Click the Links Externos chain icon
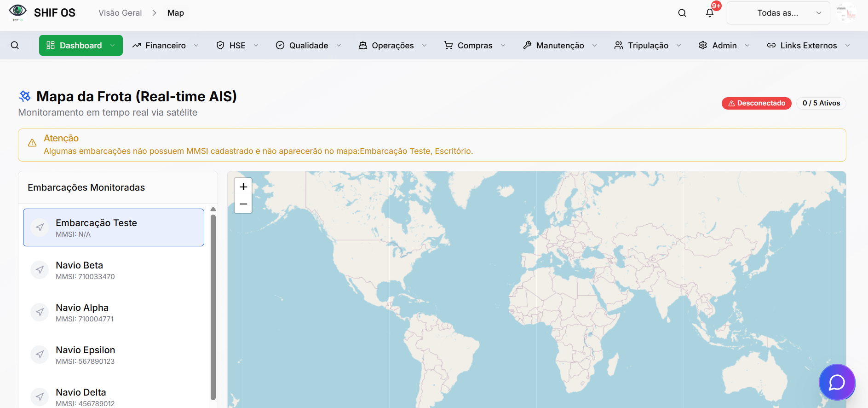The image size is (868, 408). [771, 45]
